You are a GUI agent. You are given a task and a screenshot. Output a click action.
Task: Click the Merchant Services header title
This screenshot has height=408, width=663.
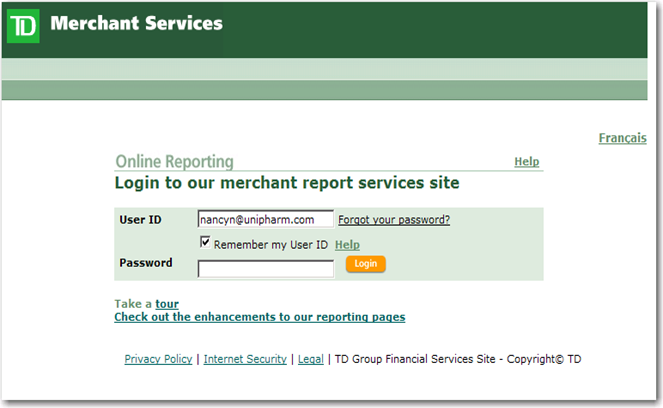click(136, 23)
